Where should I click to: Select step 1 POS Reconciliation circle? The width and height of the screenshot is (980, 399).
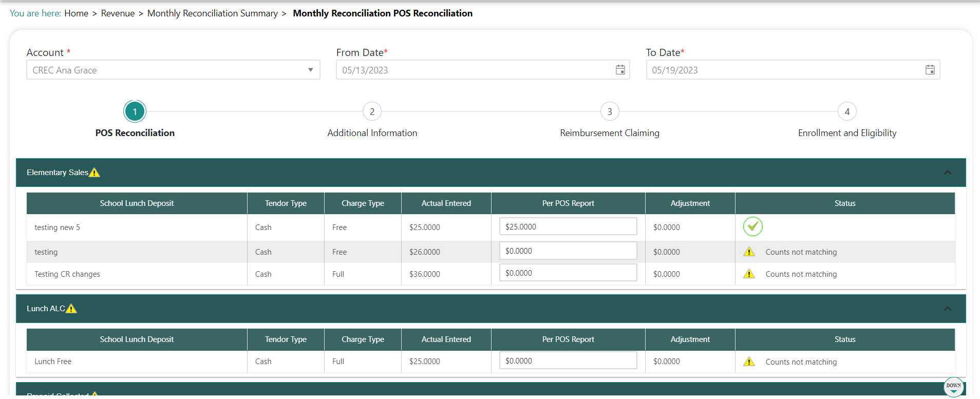(x=135, y=111)
